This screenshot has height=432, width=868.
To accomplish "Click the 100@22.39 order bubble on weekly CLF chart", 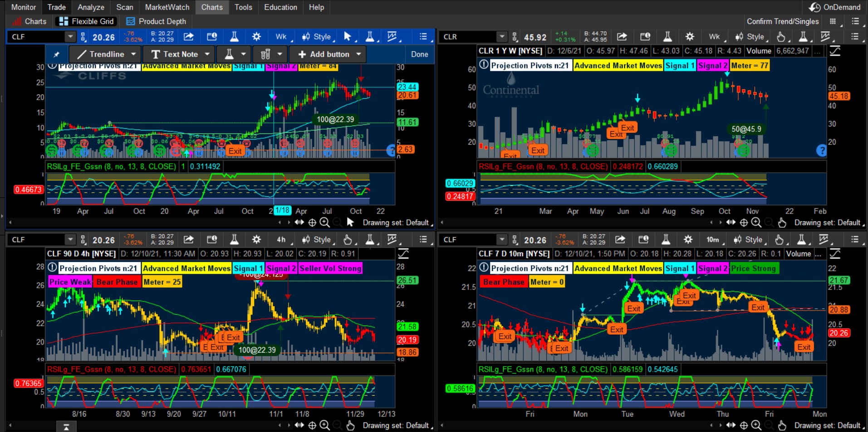I will [x=335, y=120].
